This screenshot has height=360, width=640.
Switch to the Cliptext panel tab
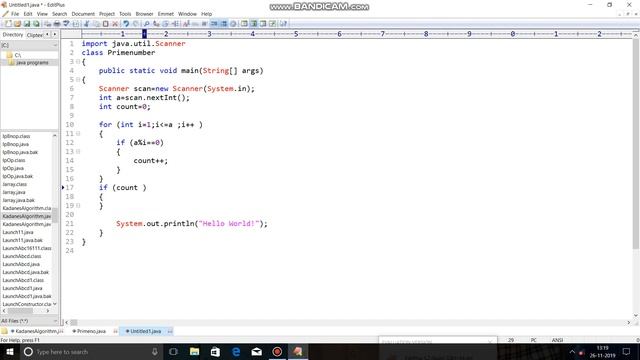[x=35, y=35]
